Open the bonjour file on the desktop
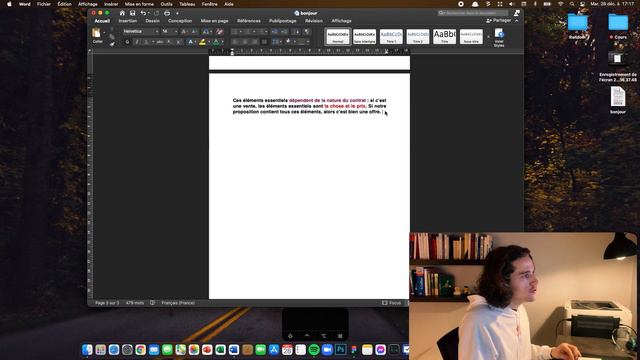This screenshot has width=640, height=360. 618,100
